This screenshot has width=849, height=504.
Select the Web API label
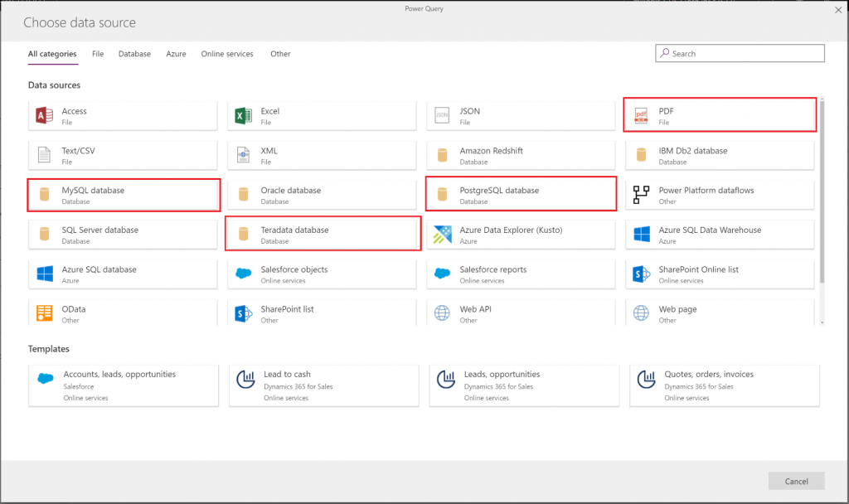coord(475,309)
